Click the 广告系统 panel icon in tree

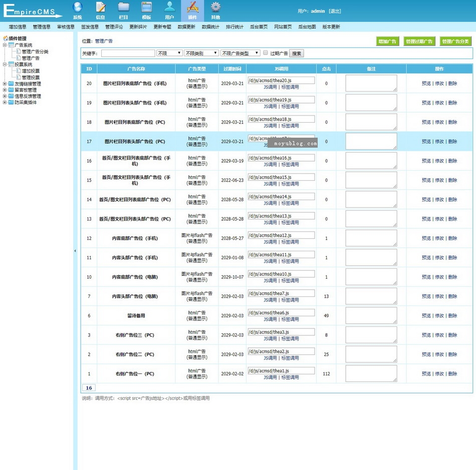[x=11, y=45]
